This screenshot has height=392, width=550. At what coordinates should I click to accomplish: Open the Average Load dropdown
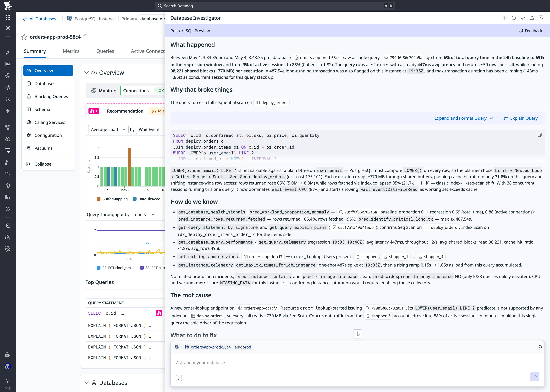coord(108,129)
